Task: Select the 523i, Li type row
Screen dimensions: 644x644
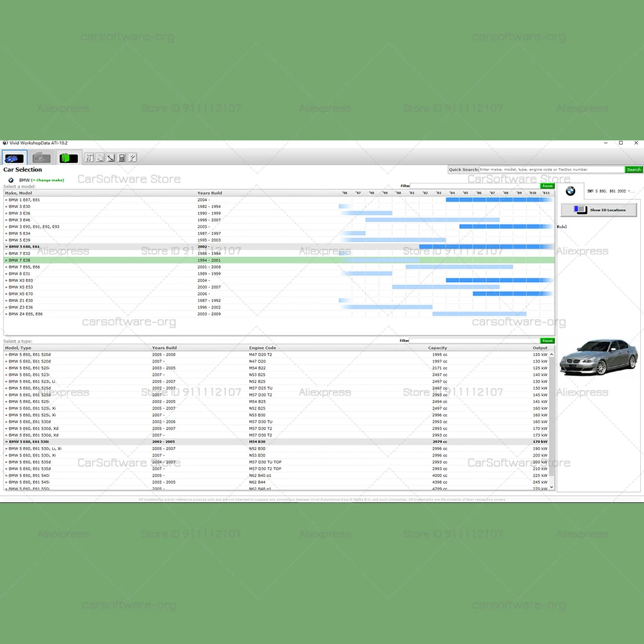Action: (276, 381)
